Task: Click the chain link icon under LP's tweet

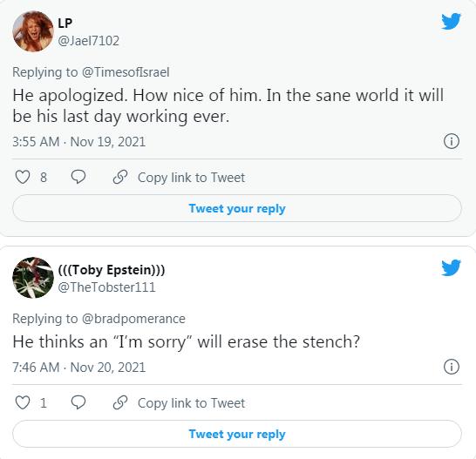Action: 120,177
